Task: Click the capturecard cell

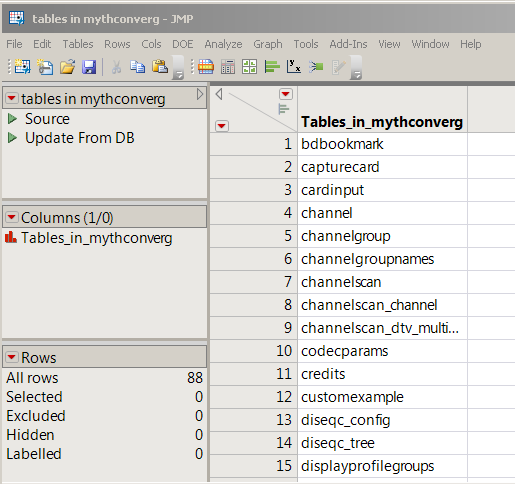Action: tap(383, 167)
